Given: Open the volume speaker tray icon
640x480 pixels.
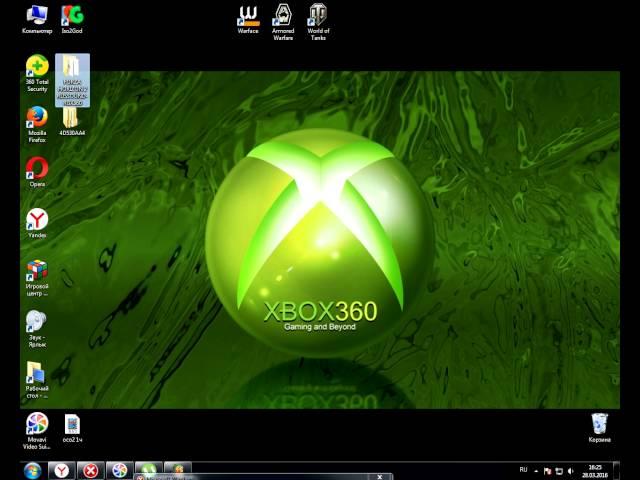Looking at the screenshot, I should coord(571,471).
